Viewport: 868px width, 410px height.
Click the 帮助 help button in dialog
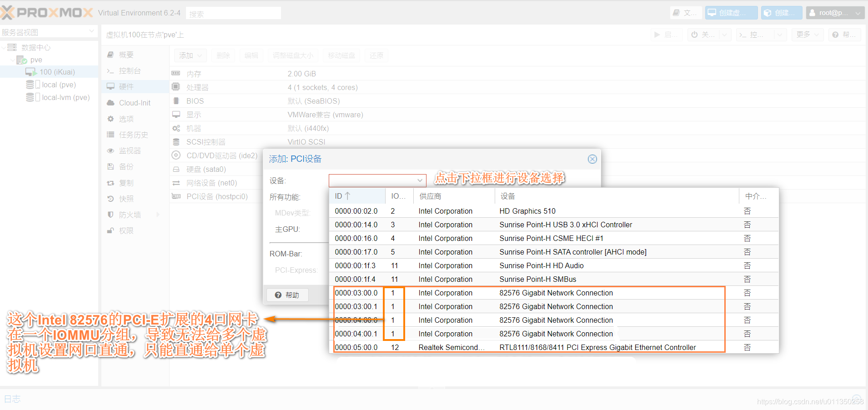287,295
